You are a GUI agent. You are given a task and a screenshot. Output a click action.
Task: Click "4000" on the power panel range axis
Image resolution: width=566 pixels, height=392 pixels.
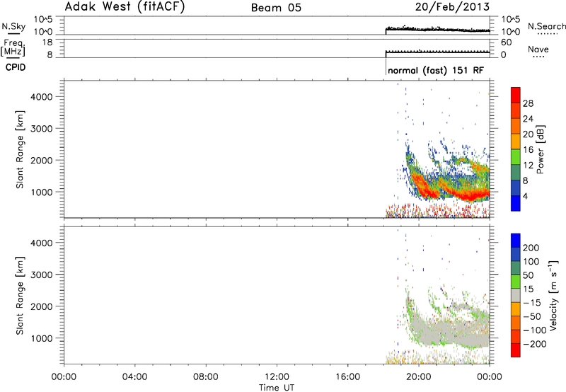(x=41, y=97)
